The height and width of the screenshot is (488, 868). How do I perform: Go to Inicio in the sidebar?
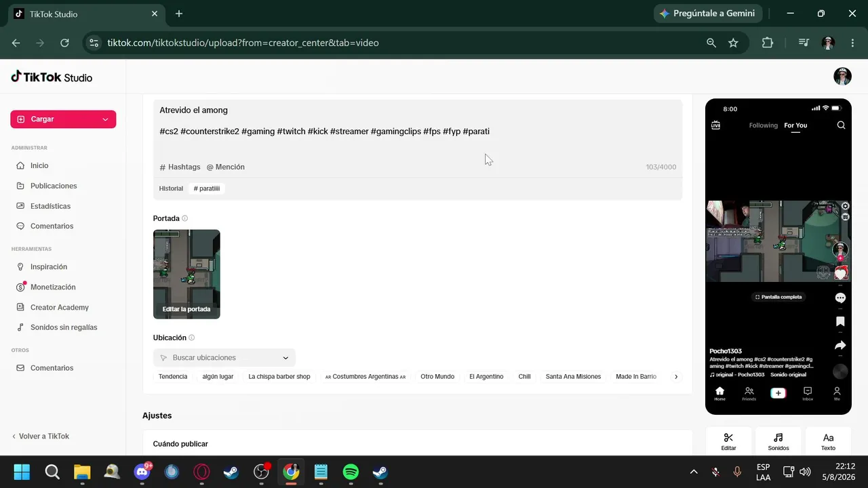tap(39, 165)
